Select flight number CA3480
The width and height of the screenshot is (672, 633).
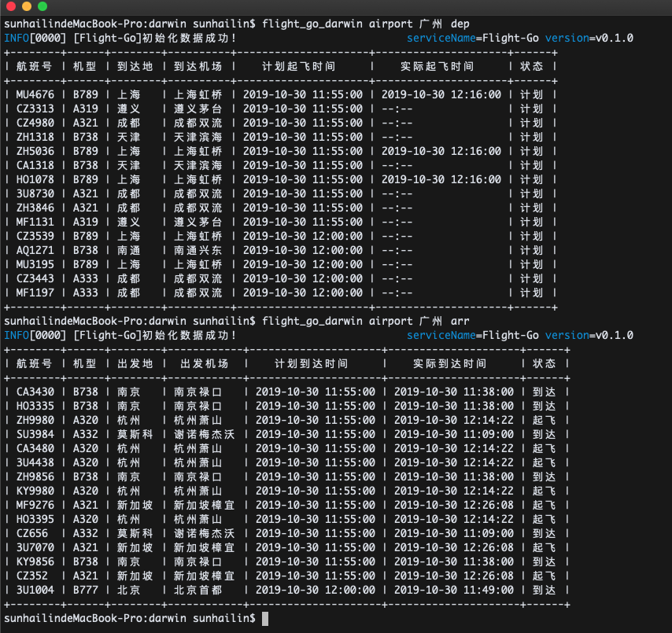tap(35, 448)
